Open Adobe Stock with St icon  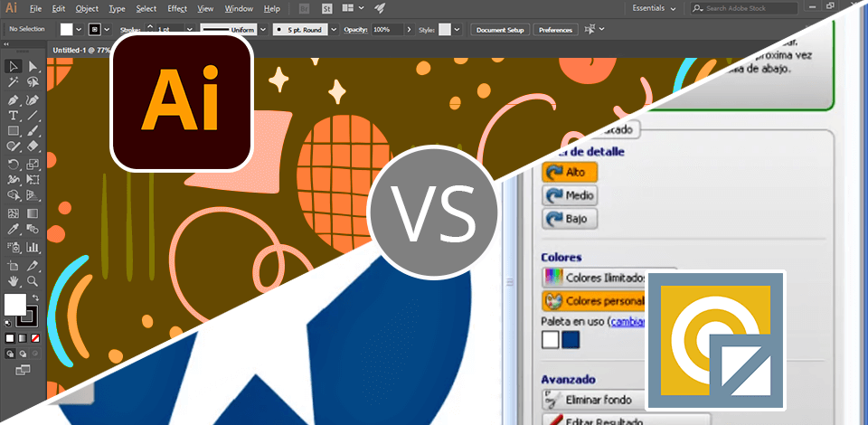pyautogui.click(x=326, y=8)
